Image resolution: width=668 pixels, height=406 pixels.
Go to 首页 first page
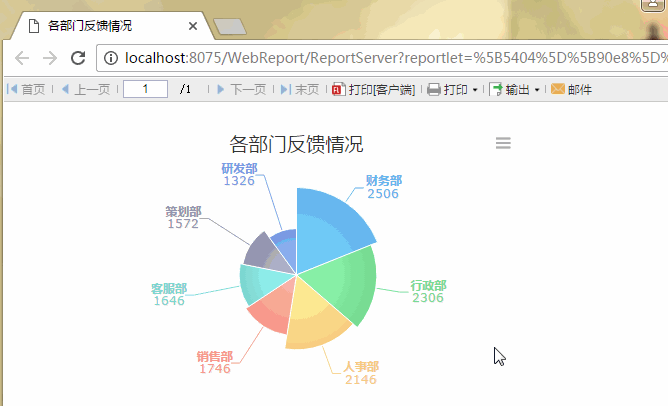coord(26,89)
